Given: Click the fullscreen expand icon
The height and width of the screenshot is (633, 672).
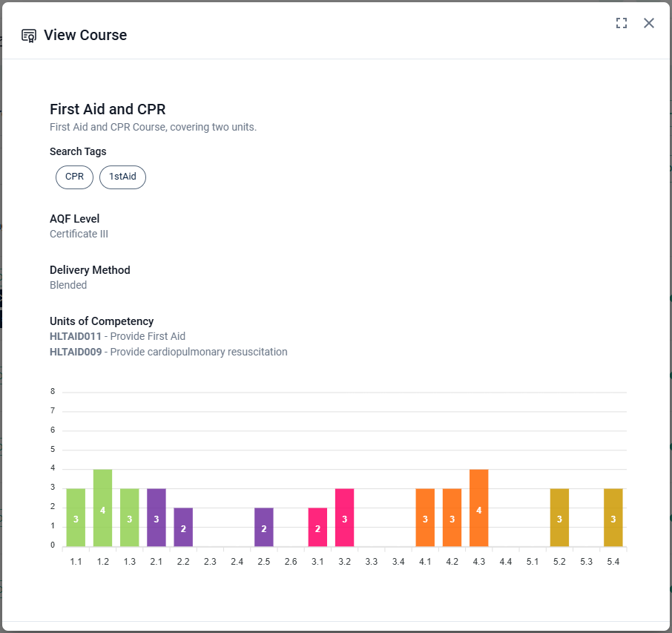Looking at the screenshot, I should tap(622, 23).
